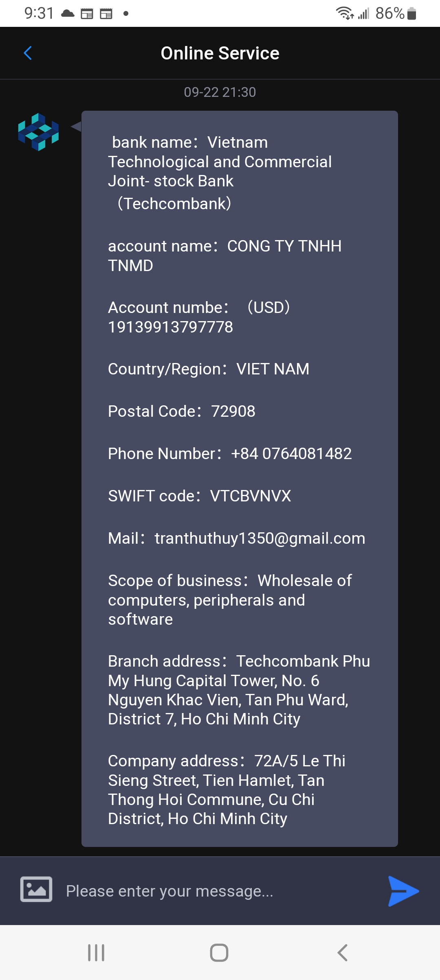
Task: Tap the image attachment icon
Action: (36, 889)
